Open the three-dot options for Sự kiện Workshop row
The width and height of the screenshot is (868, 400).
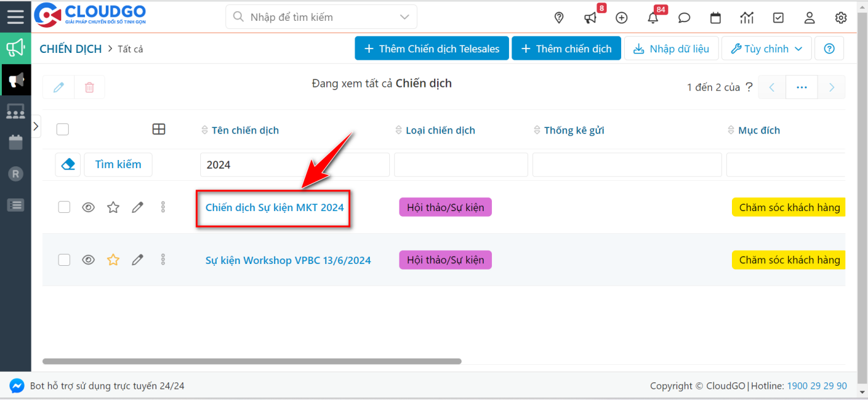(x=163, y=260)
